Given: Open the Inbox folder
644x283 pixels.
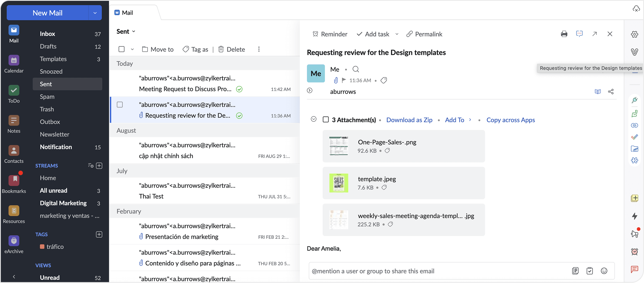Looking at the screenshot, I should pos(48,34).
